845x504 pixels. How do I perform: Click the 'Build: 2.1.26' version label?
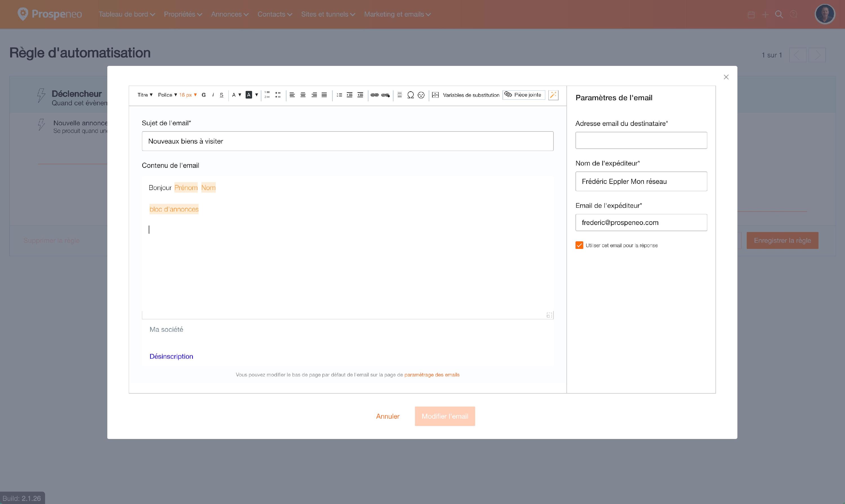tap(22, 498)
